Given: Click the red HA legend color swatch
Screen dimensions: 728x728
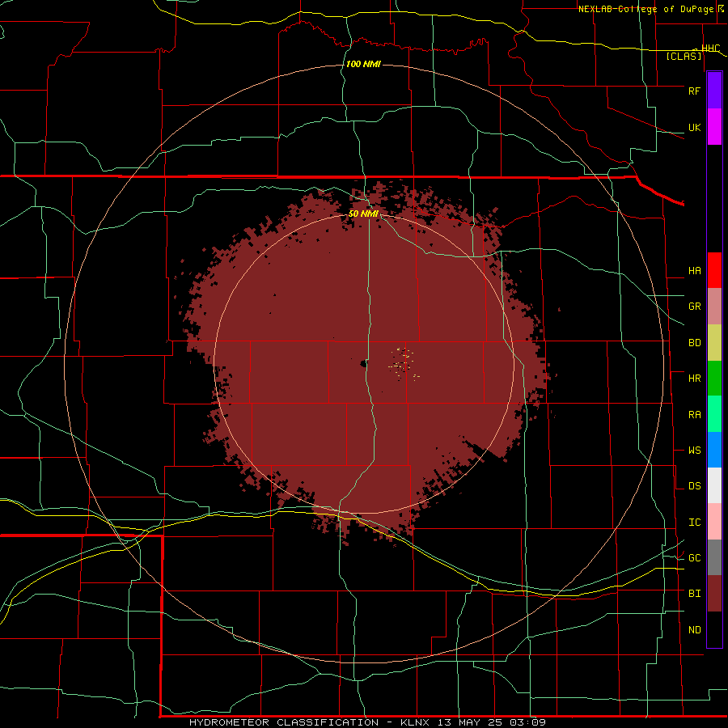Looking at the screenshot, I should (714, 270).
